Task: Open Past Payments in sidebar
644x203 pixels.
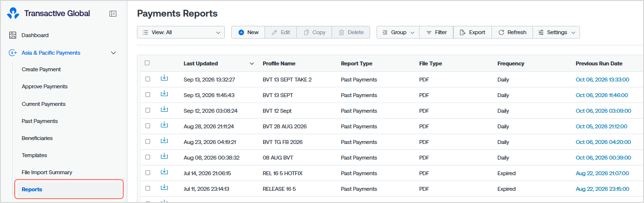Action: 40,121
